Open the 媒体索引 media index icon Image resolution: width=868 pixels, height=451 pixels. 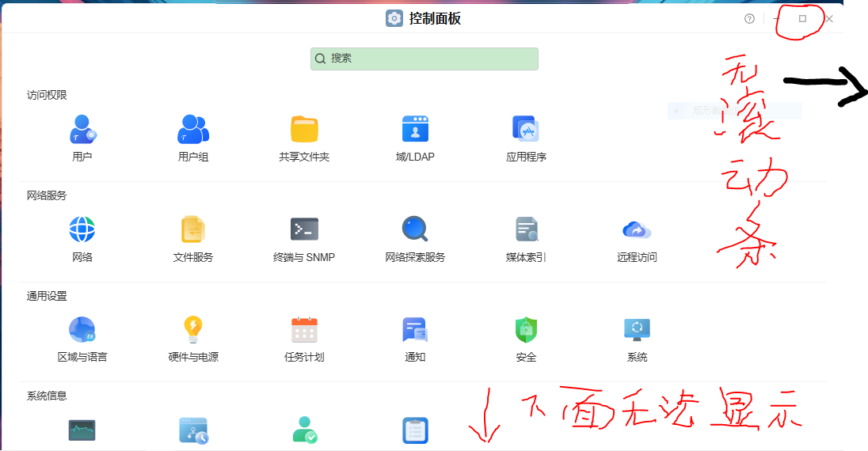coord(527,229)
